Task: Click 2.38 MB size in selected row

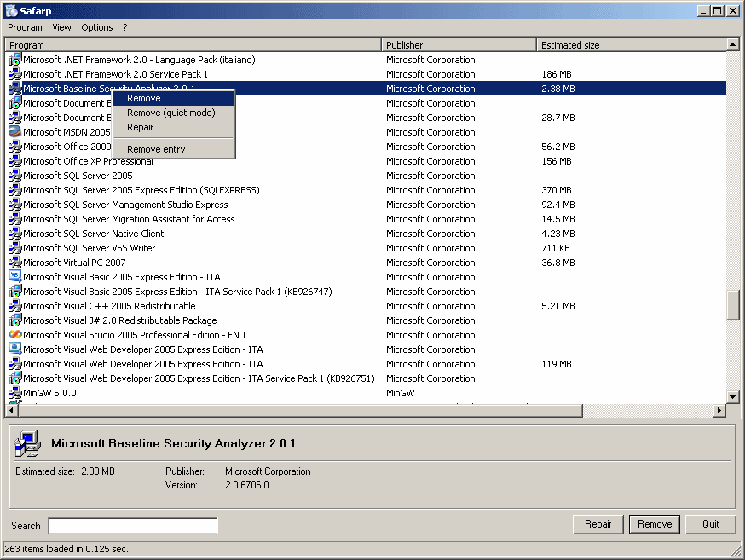Action: tap(558, 89)
